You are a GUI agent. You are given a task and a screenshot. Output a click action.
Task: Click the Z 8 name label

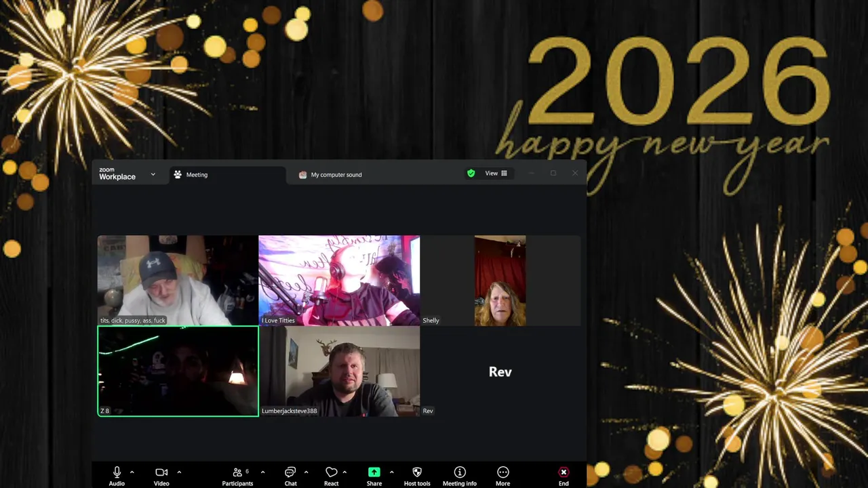104,411
